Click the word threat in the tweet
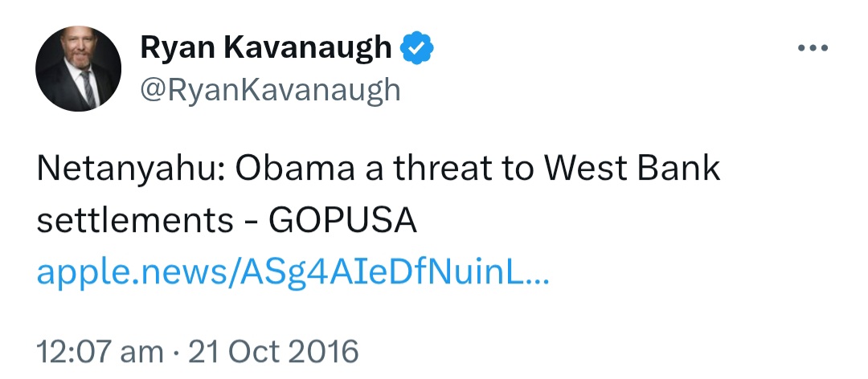Image resolution: width=868 pixels, height=379 pixels. [443, 169]
